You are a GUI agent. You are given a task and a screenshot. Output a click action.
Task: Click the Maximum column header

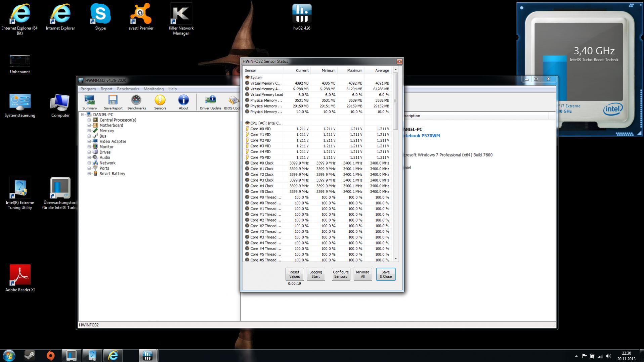(351, 71)
